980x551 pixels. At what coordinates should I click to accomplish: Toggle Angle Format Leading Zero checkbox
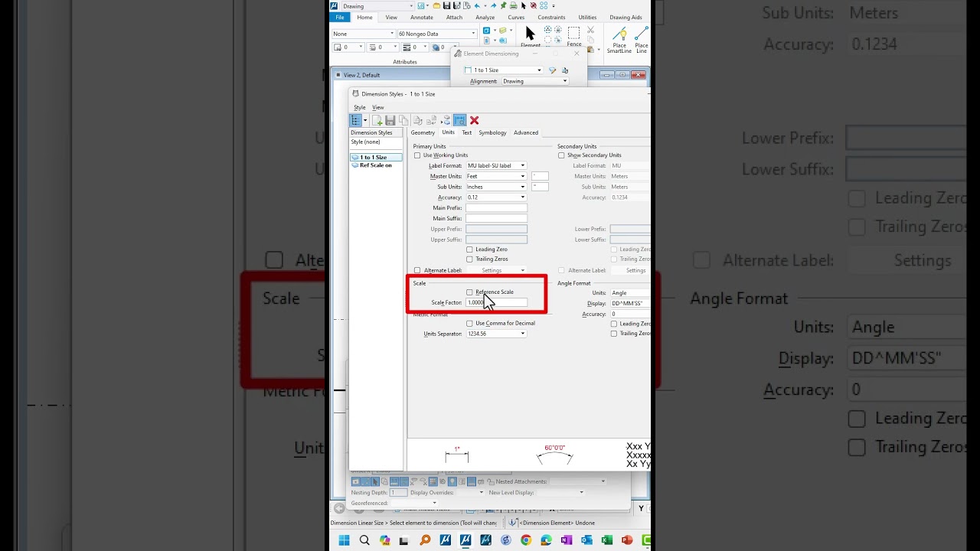[613, 324]
